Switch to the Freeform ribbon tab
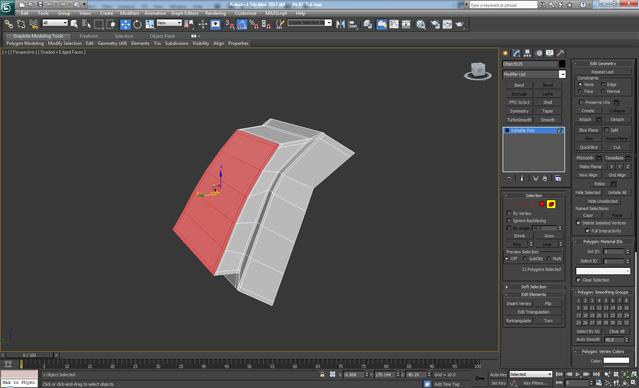The width and height of the screenshot is (639, 388). coord(89,36)
